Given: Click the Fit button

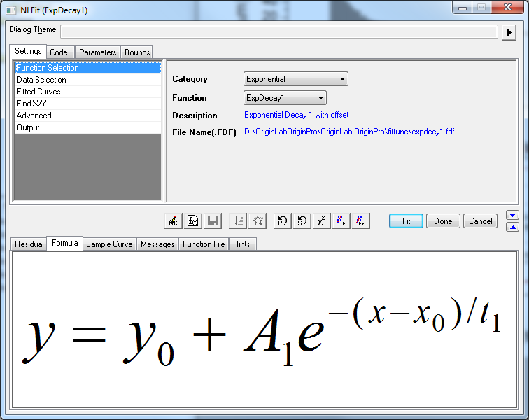Looking at the screenshot, I should point(406,221).
